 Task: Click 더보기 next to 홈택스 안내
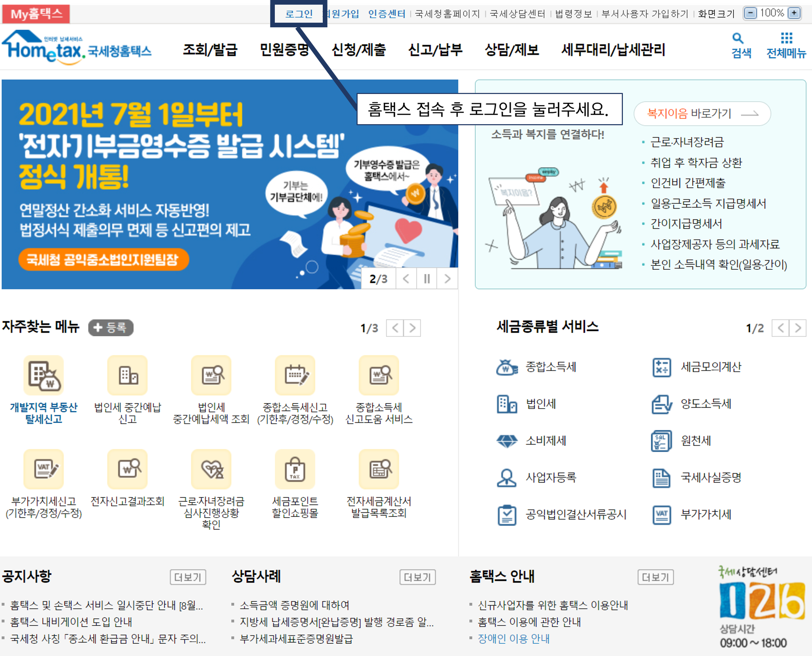tap(655, 577)
